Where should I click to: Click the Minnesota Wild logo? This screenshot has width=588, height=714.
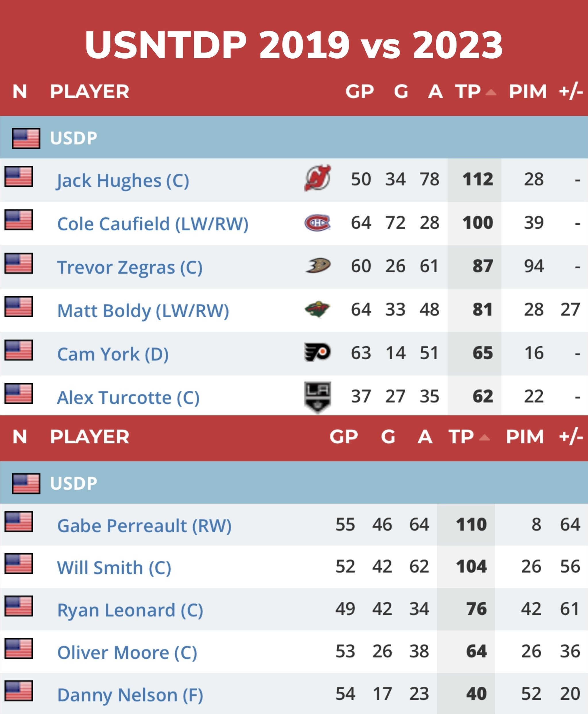[x=317, y=309]
